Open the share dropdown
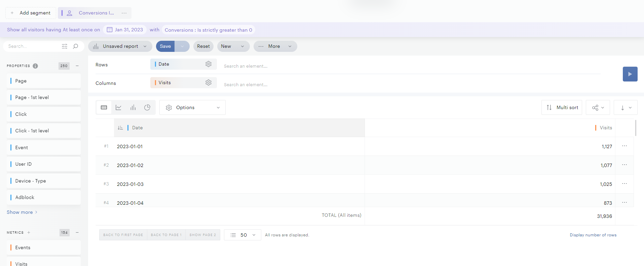644x266 pixels. point(598,107)
